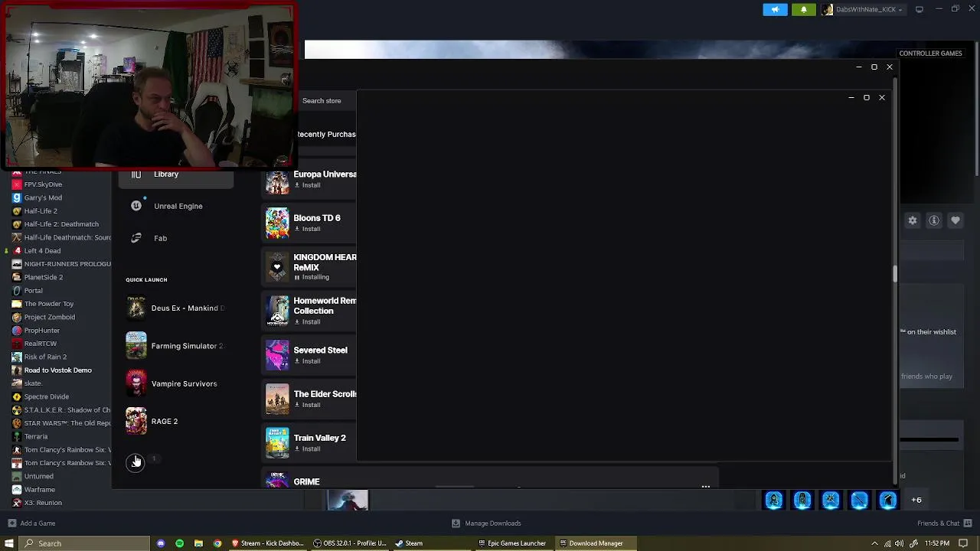
Task: Select FPV.SkyDive in Steam library list
Action: (x=43, y=184)
